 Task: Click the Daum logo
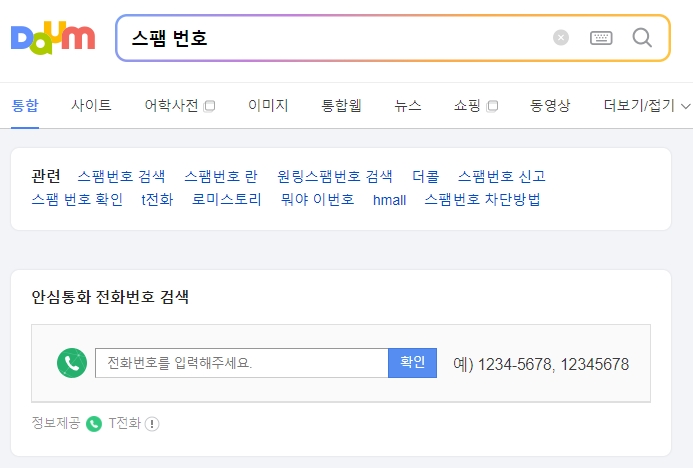53,38
